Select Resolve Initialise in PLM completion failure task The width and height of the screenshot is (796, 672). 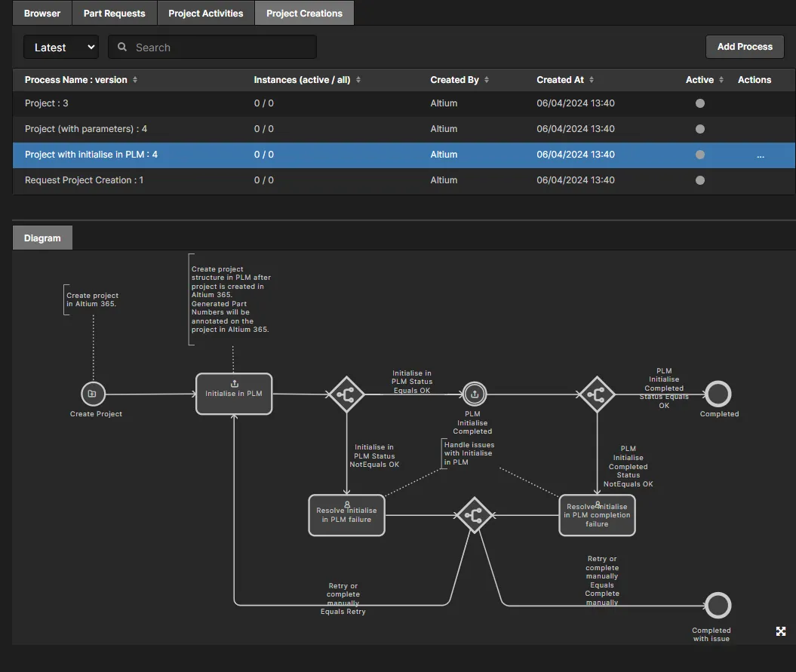[597, 515]
